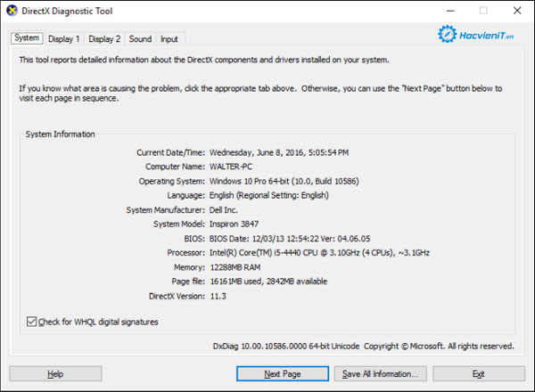Image resolution: width=535 pixels, height=392 pixels.
Task: Minimize the DirectX Diagnostic Tool window
Action: coord(450,11)
